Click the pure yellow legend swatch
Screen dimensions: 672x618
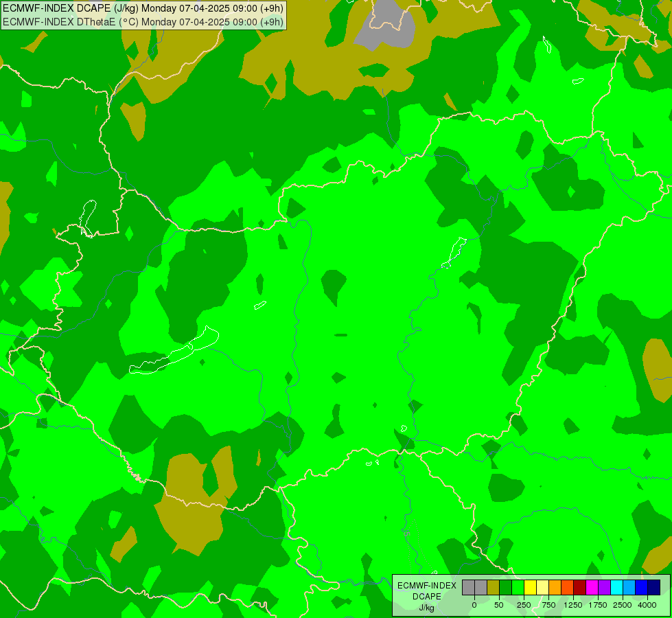pos(531,588)
